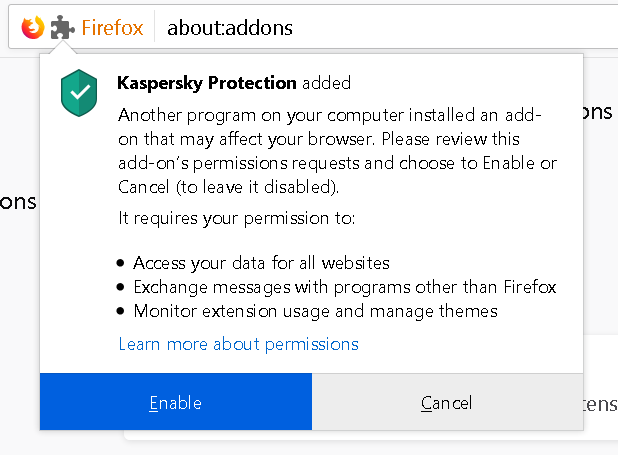Open the Learn more about permissions link
Viewport: 618px width, 455px height.
click(238, 344)
